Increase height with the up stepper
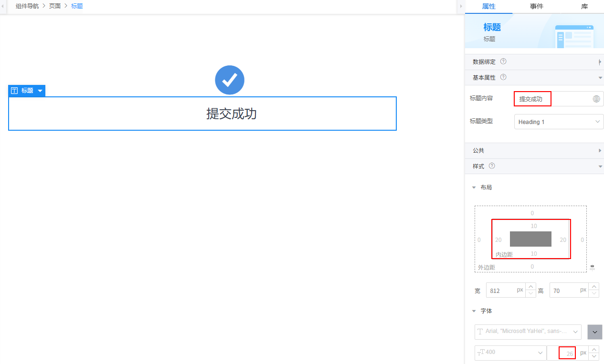 click(594, 287)
